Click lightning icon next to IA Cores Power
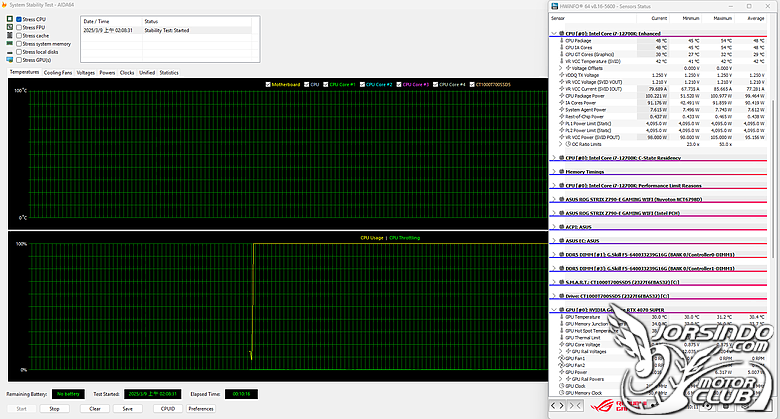 (x=562, y=103)
